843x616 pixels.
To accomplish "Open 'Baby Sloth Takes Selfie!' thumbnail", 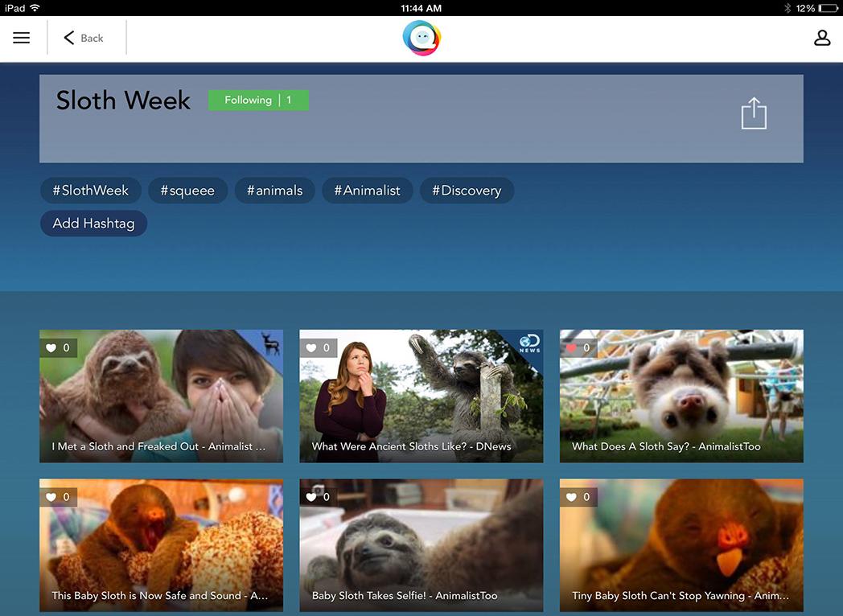I will pyautogui.click(x=421, y=545).
